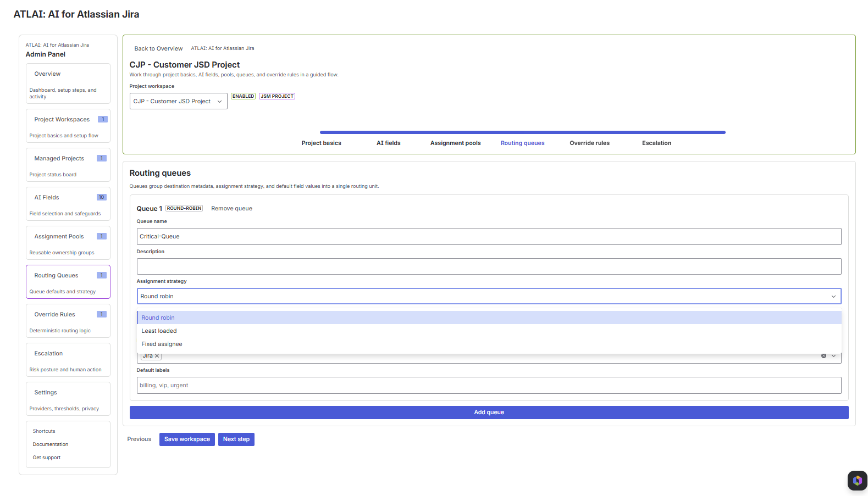This screenshot has width=868, height=496.
Task: Go to the Escalation step
Action: [656, 143]
